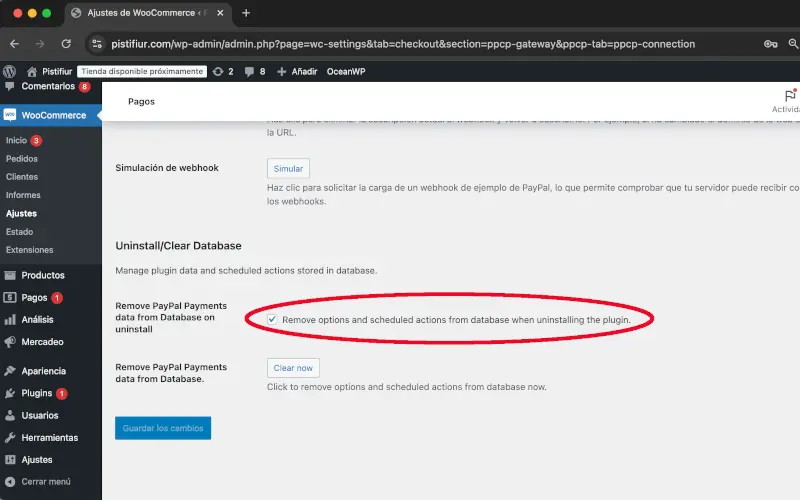
Task: Open Pedidos submenu item
Action: (x=22, y=159)
